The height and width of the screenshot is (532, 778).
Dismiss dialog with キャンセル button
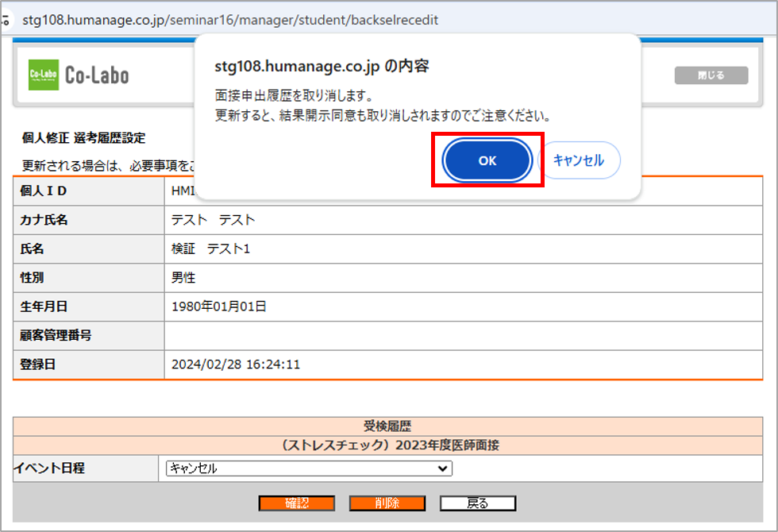[579, 160]
